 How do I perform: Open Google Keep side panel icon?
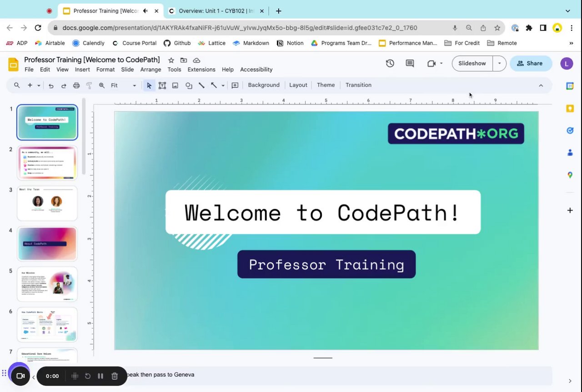tap(570, 108)
